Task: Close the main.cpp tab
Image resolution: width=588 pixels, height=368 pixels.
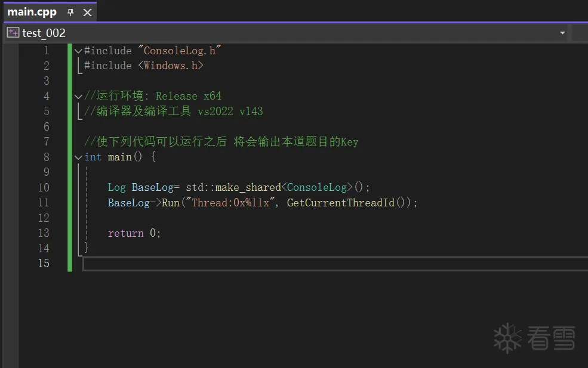Action: [87, 13]
